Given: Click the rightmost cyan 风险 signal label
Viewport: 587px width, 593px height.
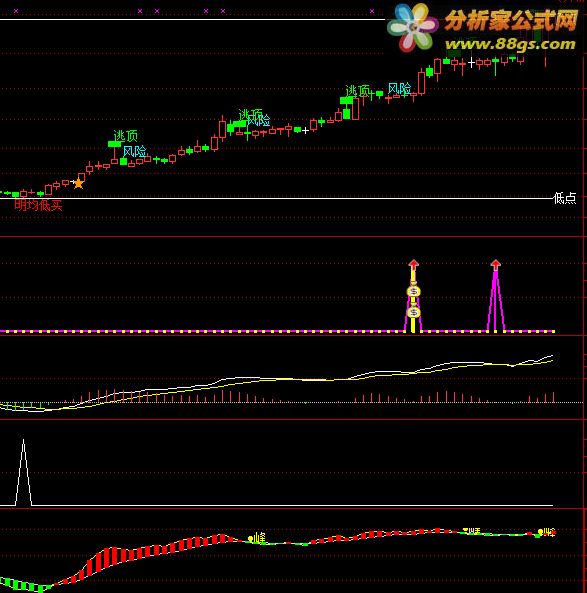Looking at the screenshot, I should coord(399,89).
